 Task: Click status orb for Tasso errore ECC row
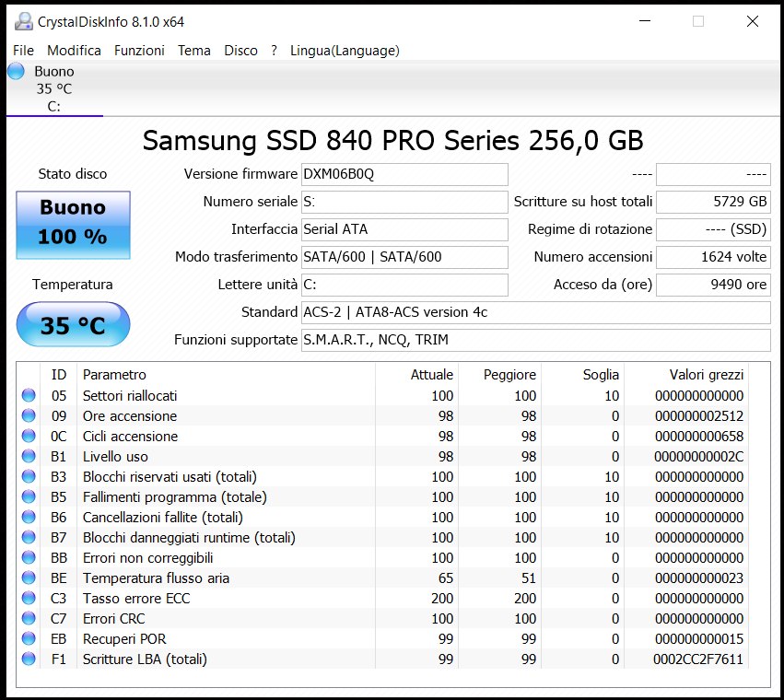click(29, 598)
